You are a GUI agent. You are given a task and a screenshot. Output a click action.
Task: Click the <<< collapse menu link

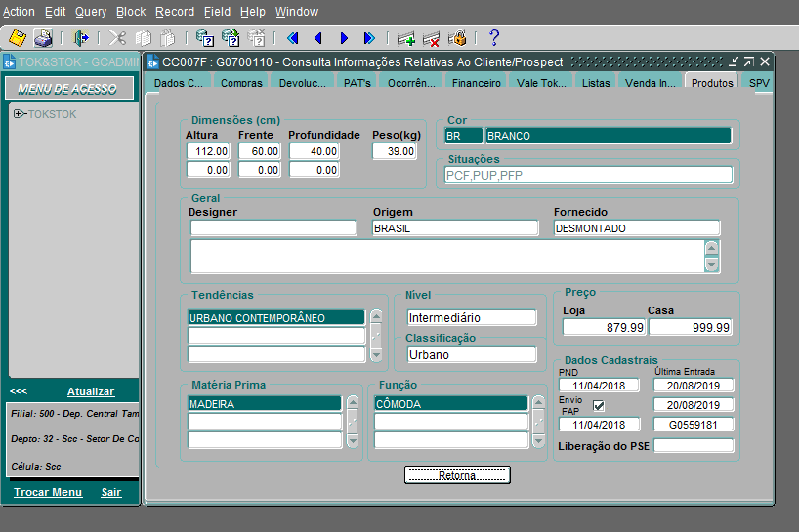coord(19,391)
